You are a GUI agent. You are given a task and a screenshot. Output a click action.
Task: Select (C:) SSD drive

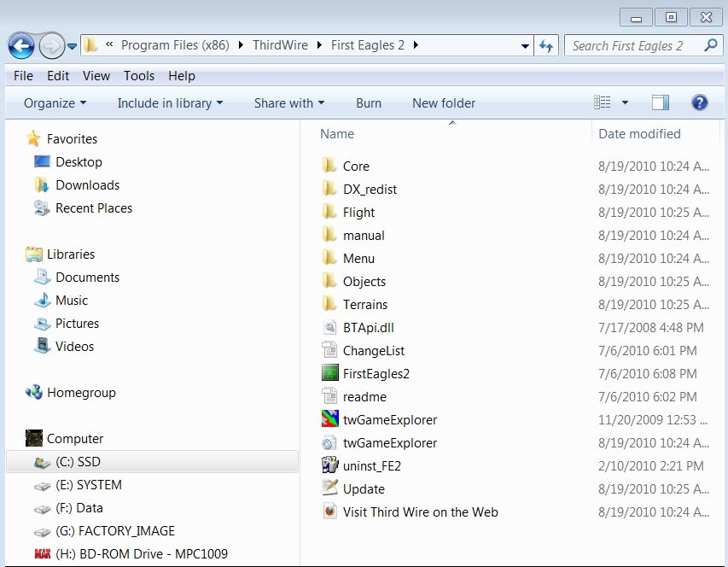tap(152, 462)
